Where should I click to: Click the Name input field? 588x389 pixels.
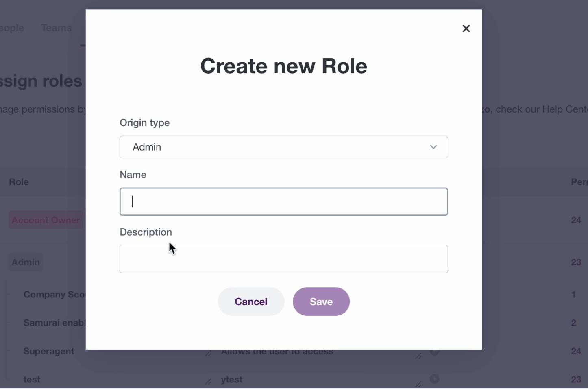(283, 201)
